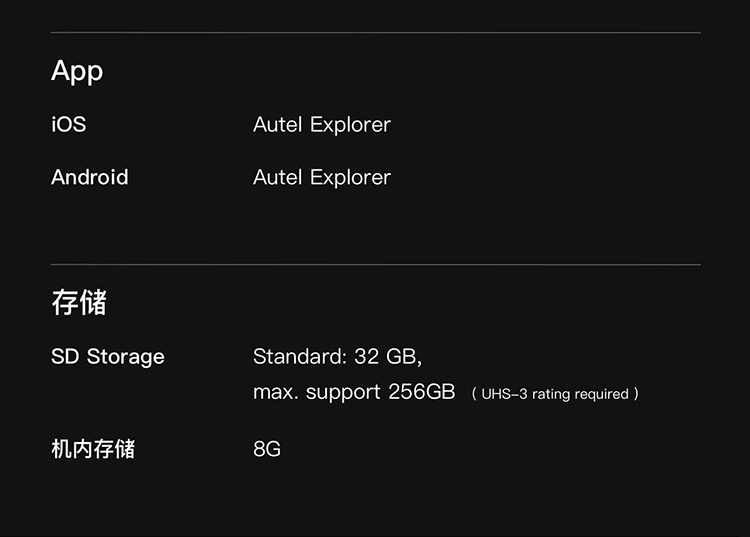Click the word Explorer in the iOS row
Viewport: 750px width, 537px height.
coord(350,125)
